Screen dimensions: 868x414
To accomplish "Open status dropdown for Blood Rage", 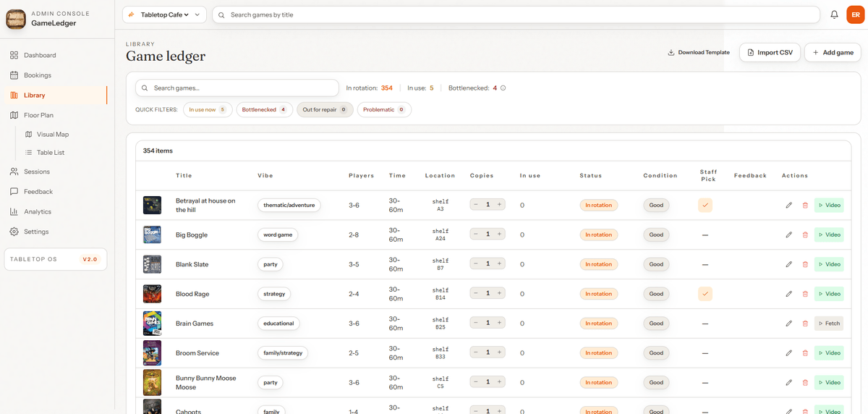I will [599, 294].
